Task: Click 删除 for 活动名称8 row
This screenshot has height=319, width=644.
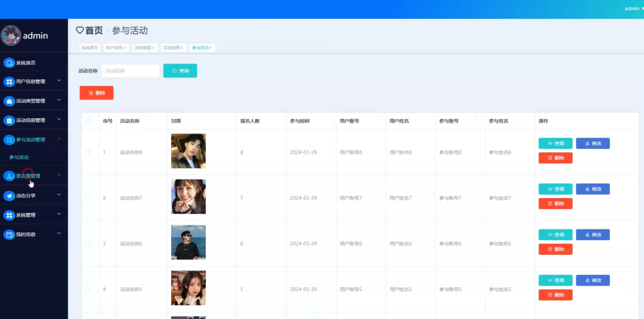Action: pyautogui.click(x=556, y=158)
